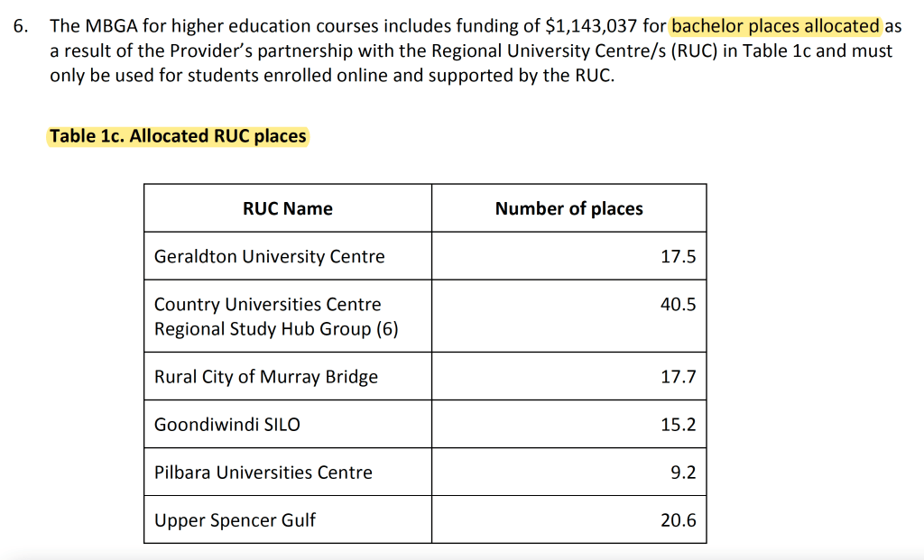Click the 40.5 places value

[x=678, y=305]
